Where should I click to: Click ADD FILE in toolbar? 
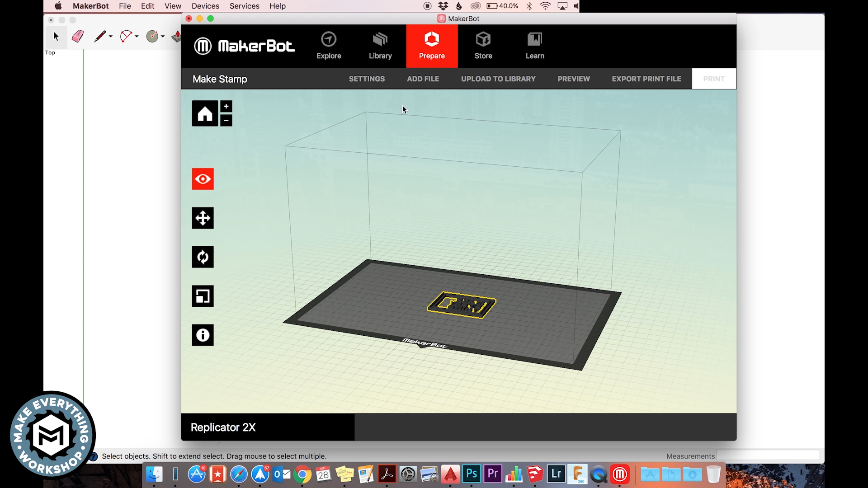pyautogui.click(x=423, y=79)
